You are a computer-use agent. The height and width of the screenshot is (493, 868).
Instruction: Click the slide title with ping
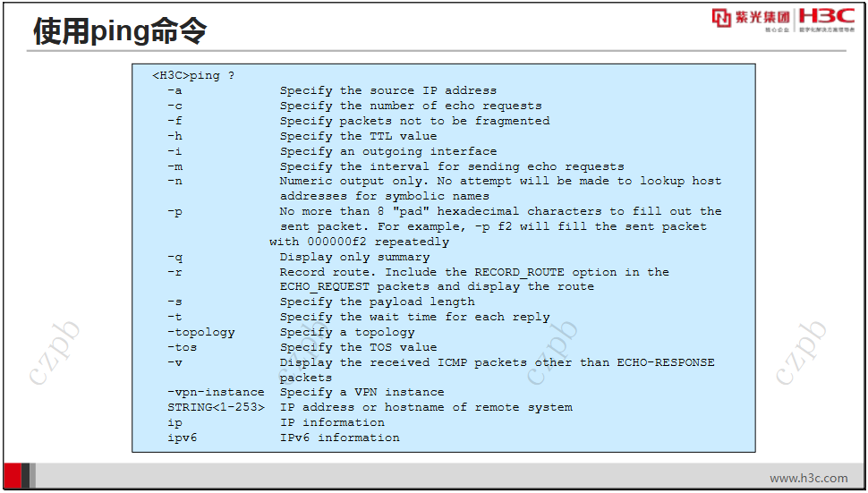[x=120, y=30]
